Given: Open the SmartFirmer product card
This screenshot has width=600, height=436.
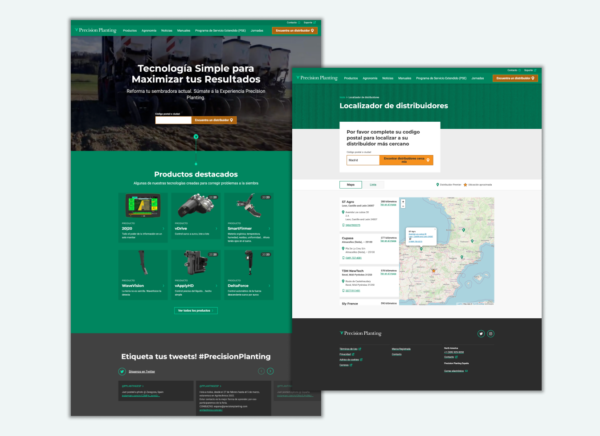Looking at the screenshot, I should click(x=249, y=219).
